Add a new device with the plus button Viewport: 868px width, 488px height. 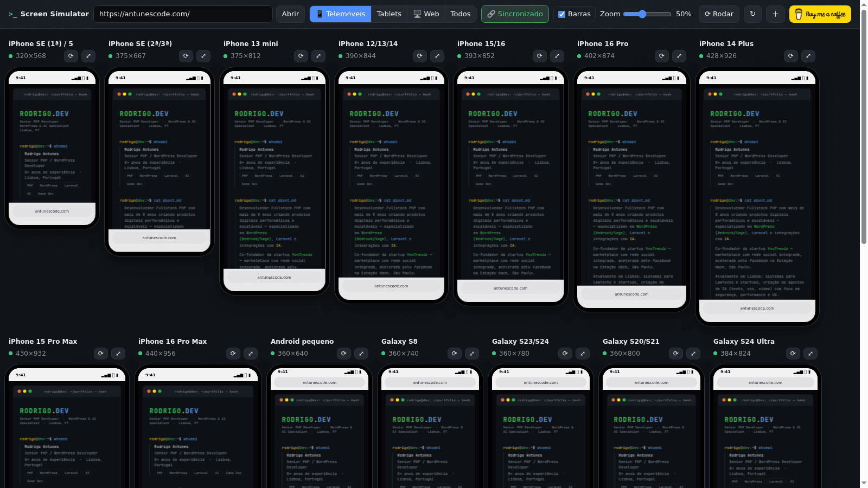[775, 14]
